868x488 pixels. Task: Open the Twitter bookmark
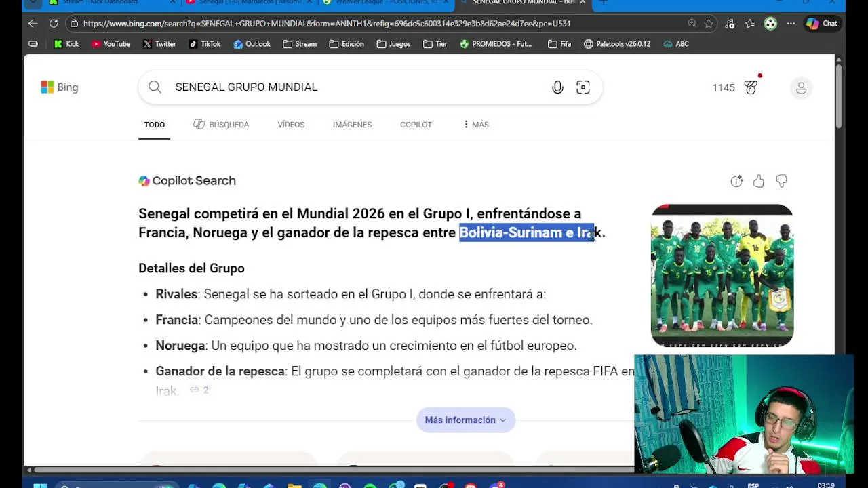click(159, 44)
